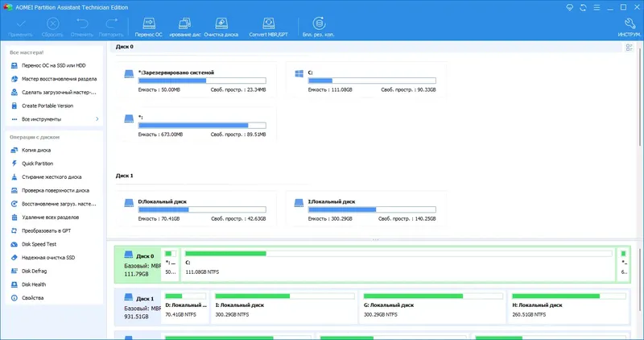Open Мастер восстановления раздела
This screenshot has height=340, width=644.
coord(54,79)
